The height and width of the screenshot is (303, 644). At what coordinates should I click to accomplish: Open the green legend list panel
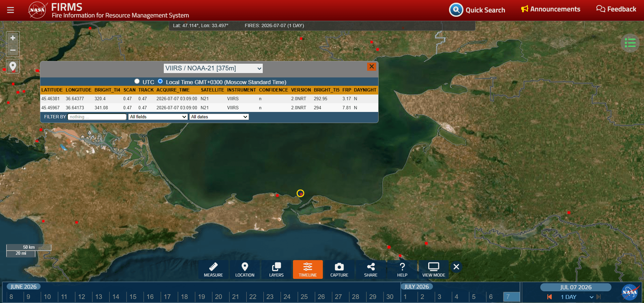pyautogui.click(x=630, y=43)
